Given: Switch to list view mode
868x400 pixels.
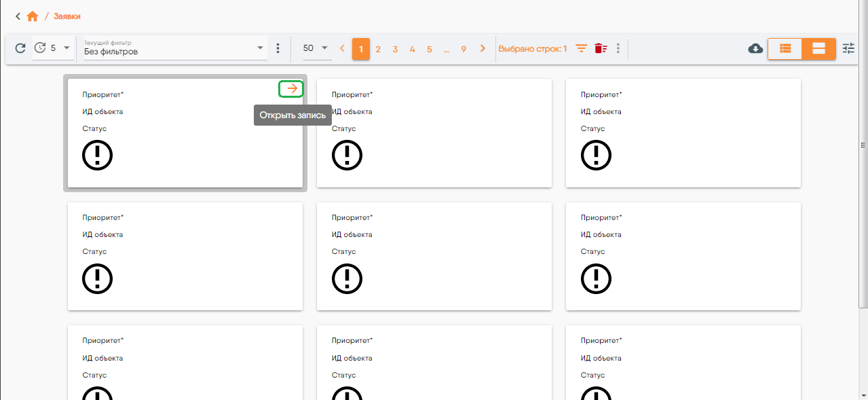Looking at the screenshot, I should click(x=785, y=48).
